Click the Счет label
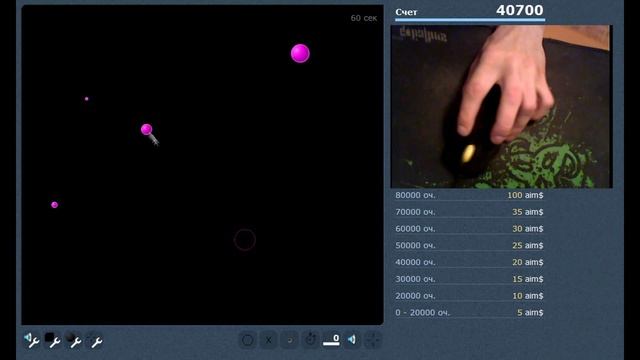Viewport: 640px width, 360px height. tap(406, 12)
